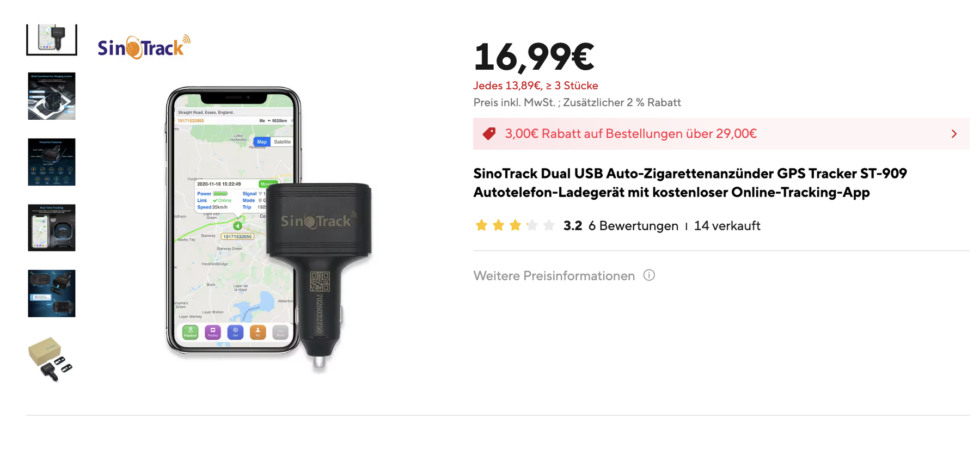Image resolution: width=980 pixels, height=449 pixels.
Task: Click the fifth grey rating star
Action: (x=549, y=225)
